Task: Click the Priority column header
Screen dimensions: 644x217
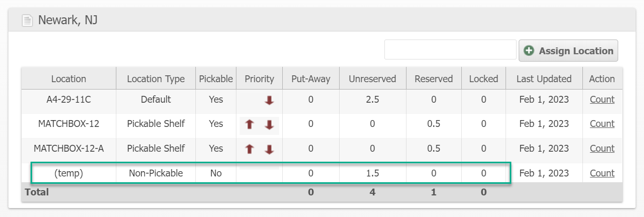Action: click(x=260, y=79)
